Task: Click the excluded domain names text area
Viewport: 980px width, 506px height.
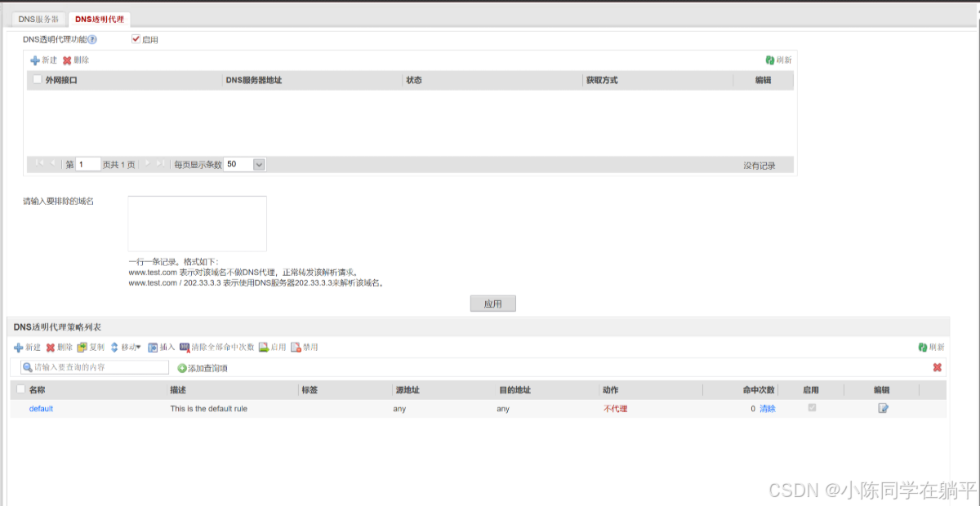Action: 198,224
